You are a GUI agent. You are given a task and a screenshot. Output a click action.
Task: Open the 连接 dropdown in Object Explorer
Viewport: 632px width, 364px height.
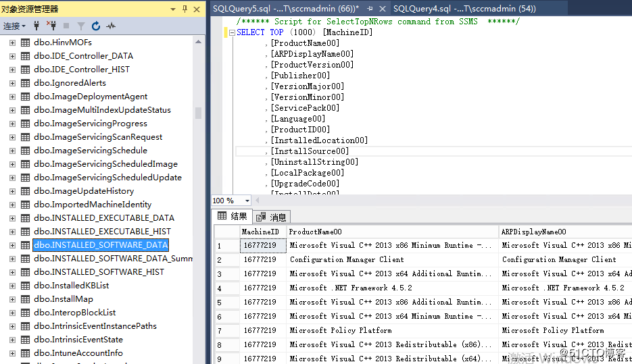[x=14, y=26]
